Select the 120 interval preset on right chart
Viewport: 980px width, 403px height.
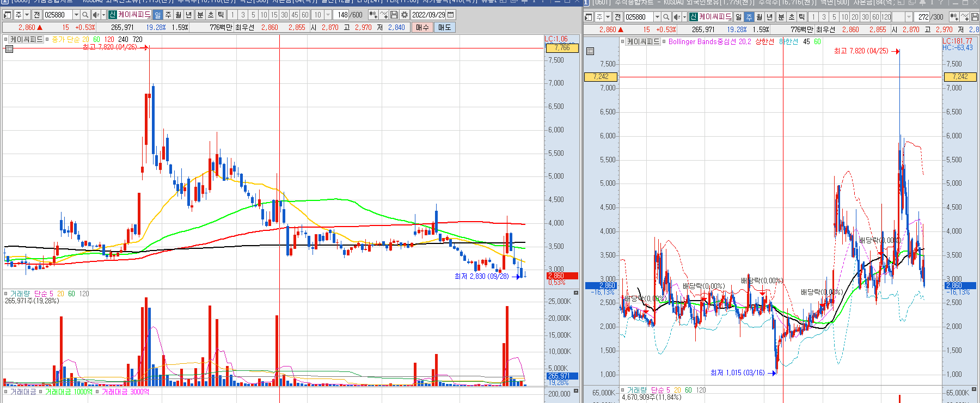tap(886, 17)
